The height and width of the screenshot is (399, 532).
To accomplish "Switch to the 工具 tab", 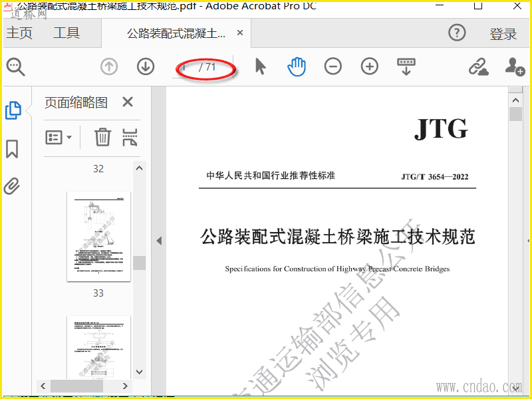I will click(x=66, y=33).
